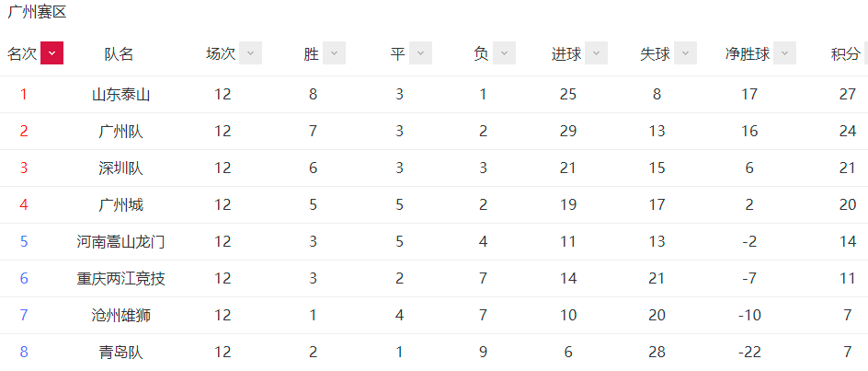Click the chevron next to 负
The height and width of the screenshot is (371, 868).
pyautogui.click(x=504, y=53)
